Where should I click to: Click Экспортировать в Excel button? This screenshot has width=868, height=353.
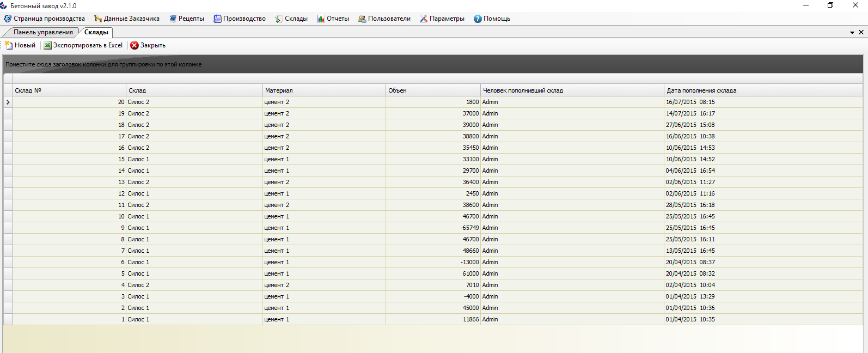[x=83, y=45]
